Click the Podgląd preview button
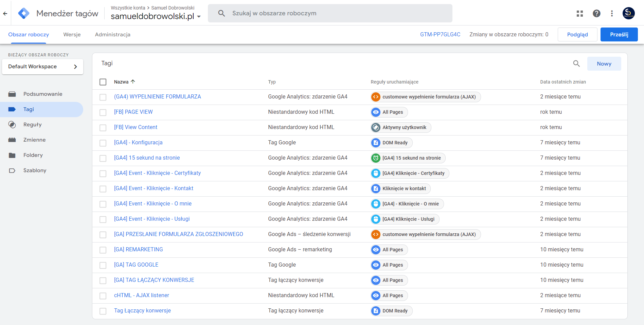The image size is (644, 325). [x=577, y=35]
